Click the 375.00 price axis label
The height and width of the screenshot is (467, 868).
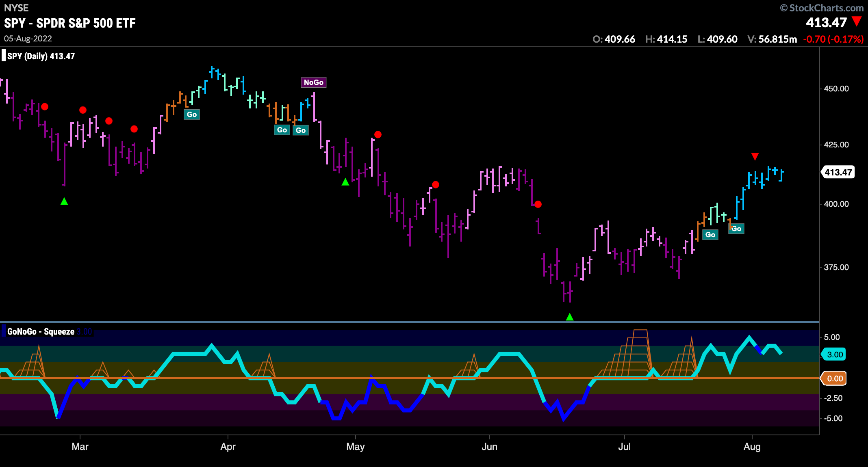tap(836, 267)
